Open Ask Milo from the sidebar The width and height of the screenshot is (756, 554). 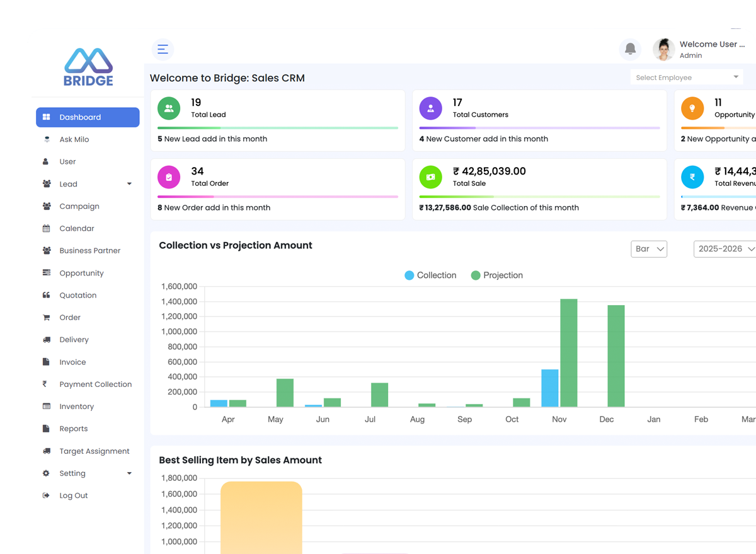point(74,139)
